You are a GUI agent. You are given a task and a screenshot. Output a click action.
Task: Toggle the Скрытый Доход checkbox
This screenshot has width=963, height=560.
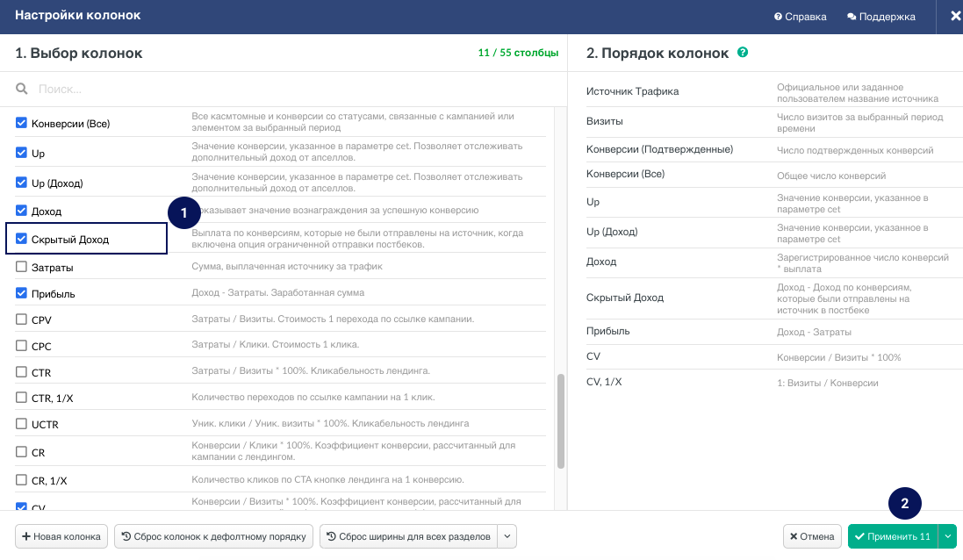21,239
